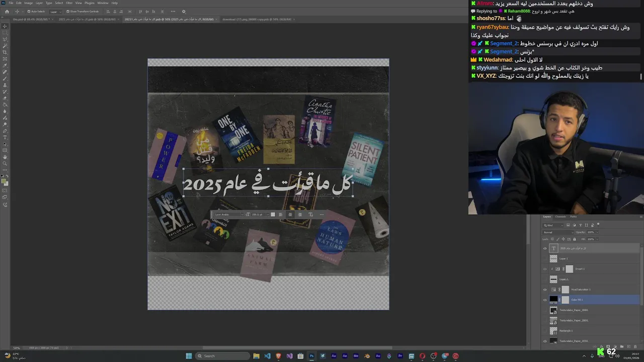Delete layer with the trash icon

point(635,346)
